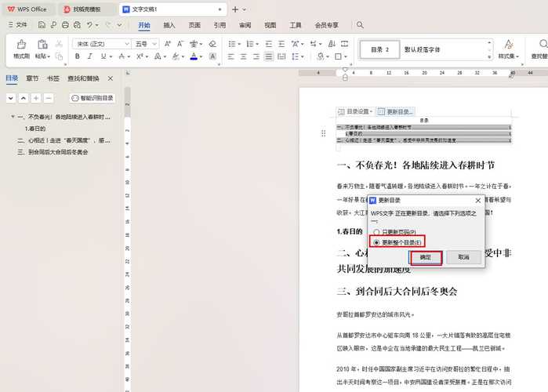
Task: Click the undo arrow icon
Action: 90,25
